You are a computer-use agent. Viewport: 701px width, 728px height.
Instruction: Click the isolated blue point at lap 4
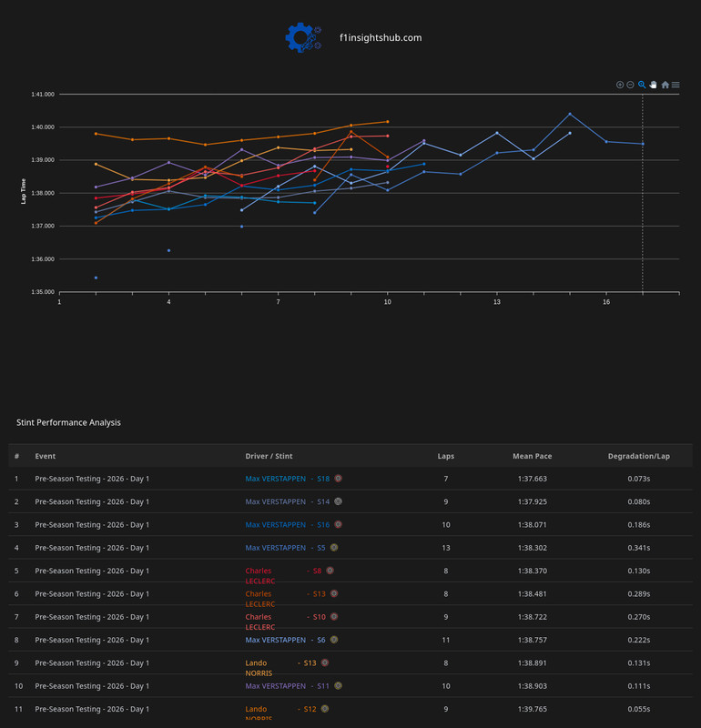(168, 250)
